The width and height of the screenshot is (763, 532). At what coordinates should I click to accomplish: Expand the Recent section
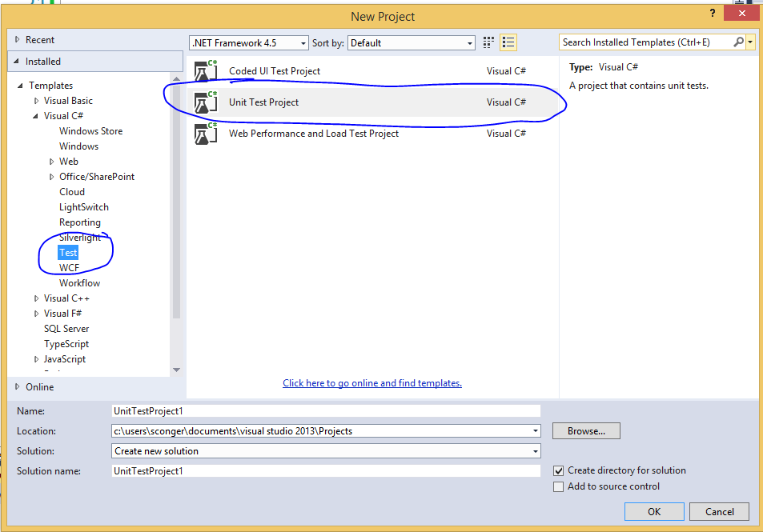pyautogui.click(x=17, y=39)
